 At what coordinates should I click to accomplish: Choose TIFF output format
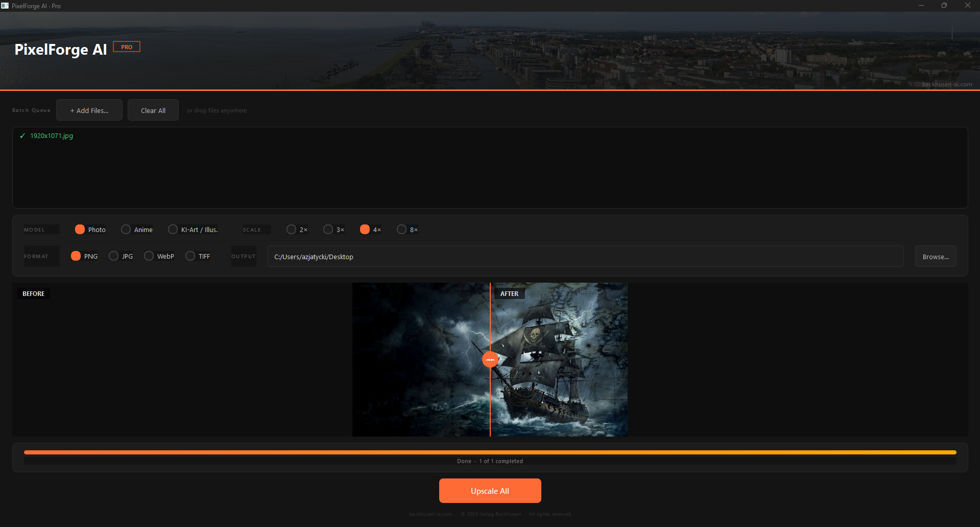click(x=198, y=256)
